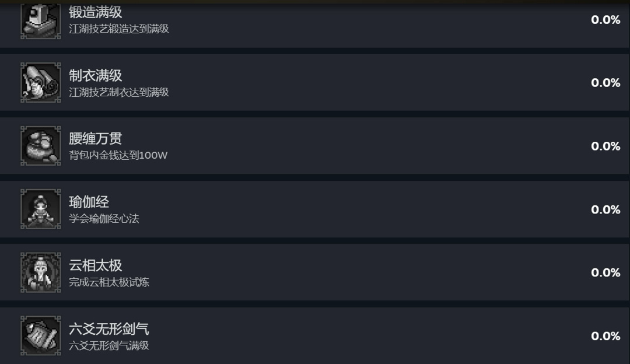
Task: Click the 六爻无形剑气 achievement title
Action: (108, 328)
